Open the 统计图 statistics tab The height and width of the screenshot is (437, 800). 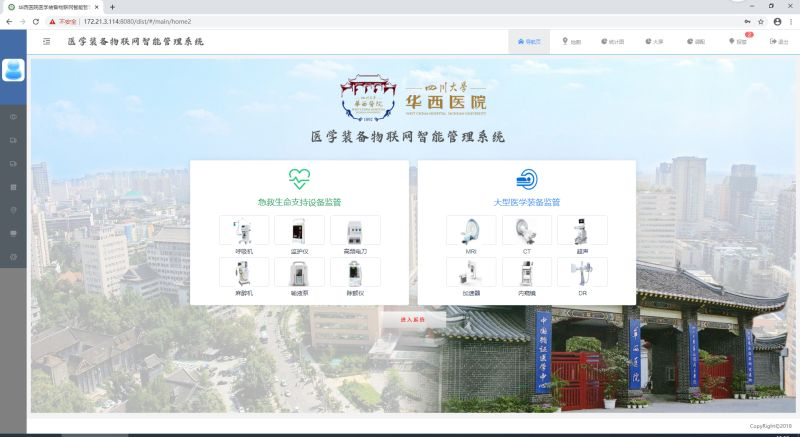point(612,42)
